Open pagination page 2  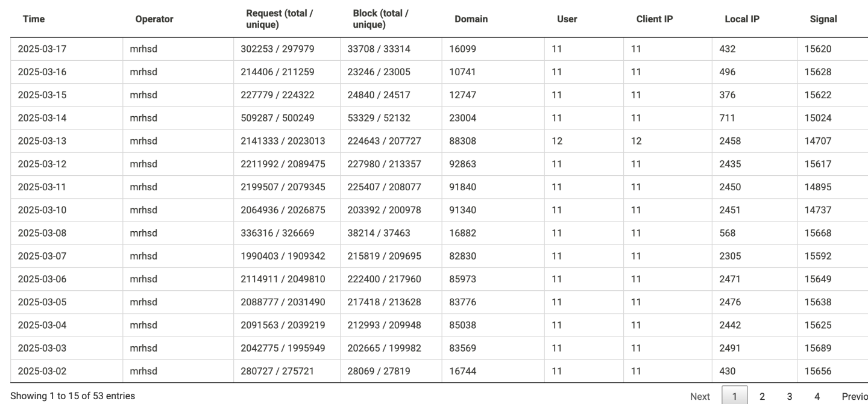762,396
